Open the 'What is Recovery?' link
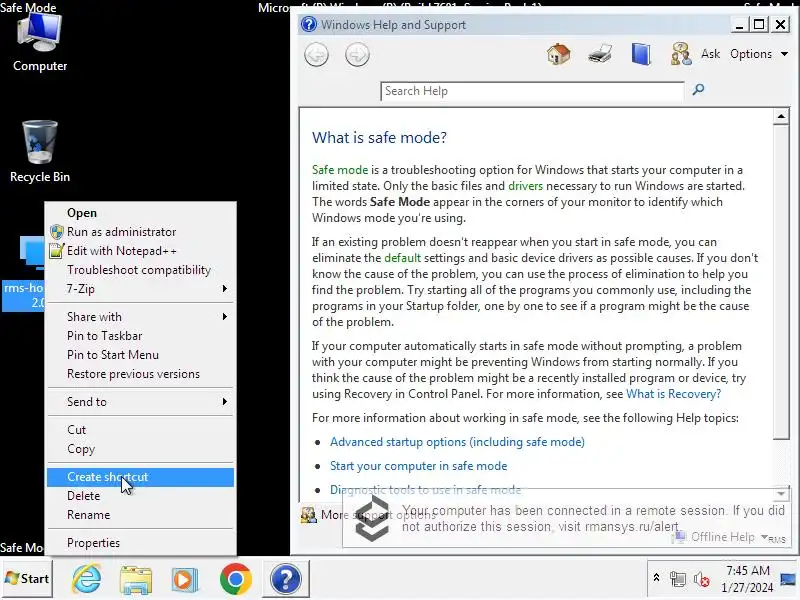Screen dimensions: 800x600 click(673, 394)
